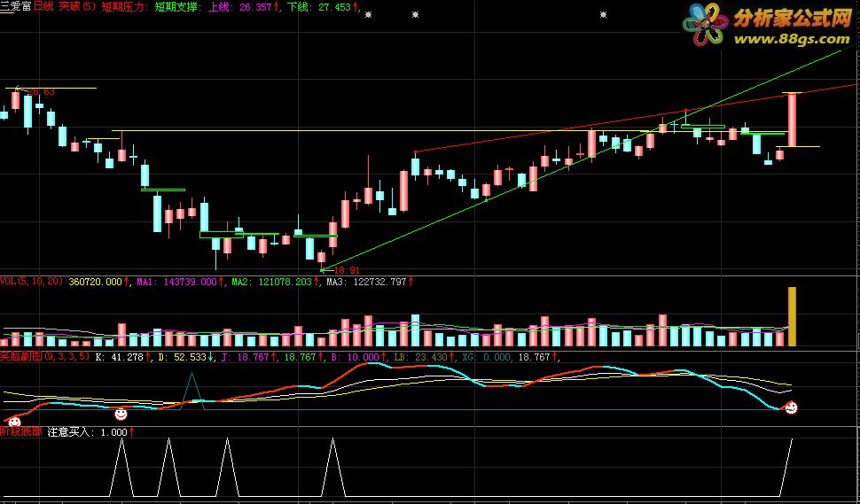Click the 短期压力 label in header
Viewport: 860px width, 504px height.
click(123, 6)
